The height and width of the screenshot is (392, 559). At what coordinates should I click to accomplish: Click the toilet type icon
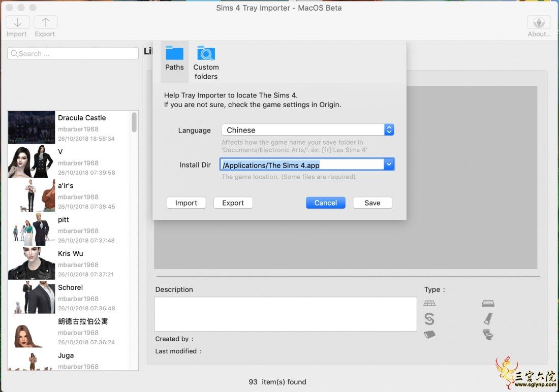coord(488,334)
